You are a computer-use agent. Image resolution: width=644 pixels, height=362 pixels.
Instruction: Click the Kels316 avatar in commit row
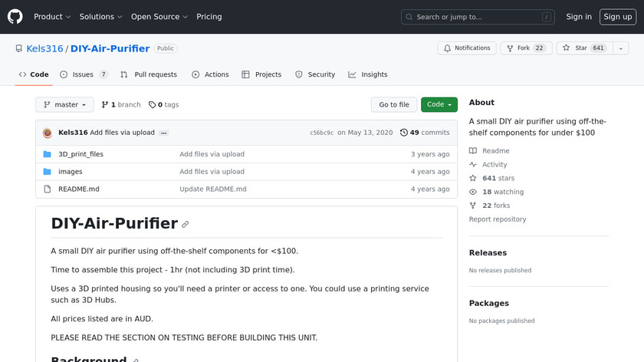pos(48,133)
